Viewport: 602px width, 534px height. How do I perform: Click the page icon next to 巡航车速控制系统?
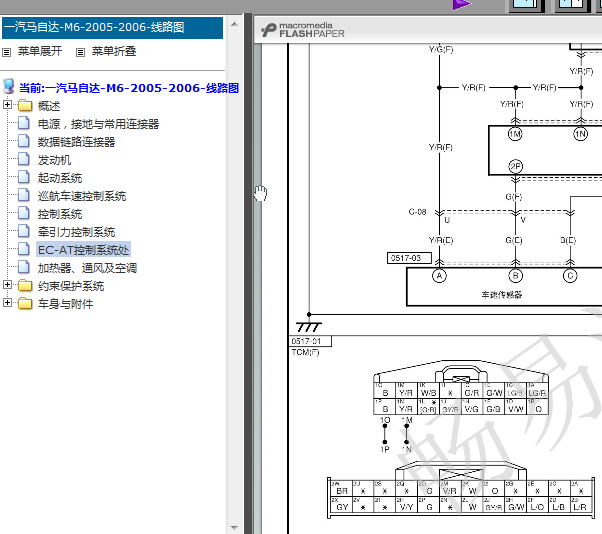24,195
